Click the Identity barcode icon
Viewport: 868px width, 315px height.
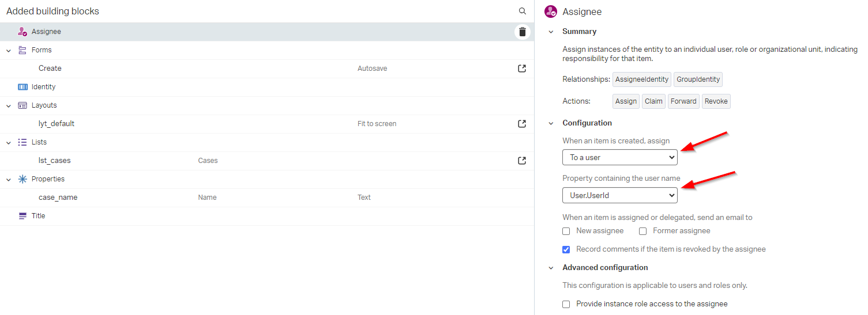click(x=22, y=87)
